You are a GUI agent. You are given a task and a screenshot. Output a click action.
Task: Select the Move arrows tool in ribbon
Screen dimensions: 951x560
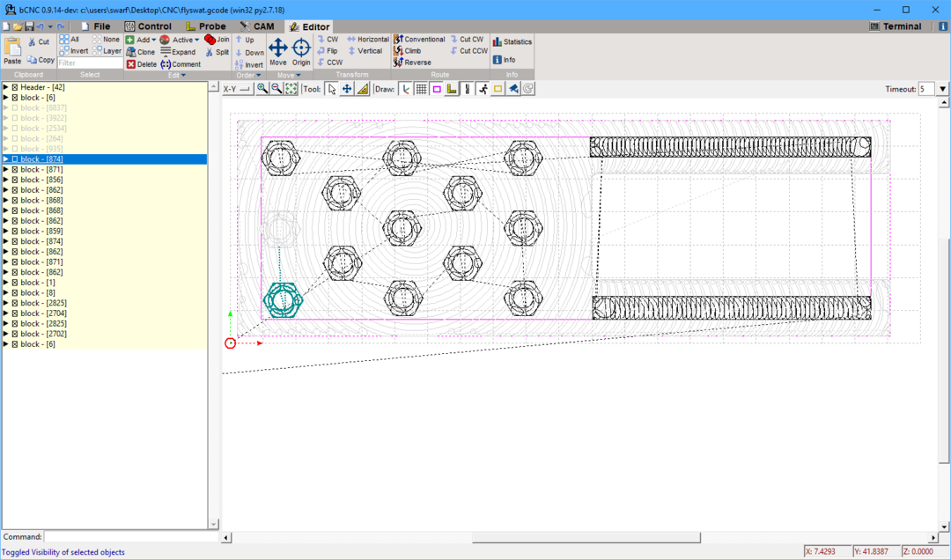(277, 48)
